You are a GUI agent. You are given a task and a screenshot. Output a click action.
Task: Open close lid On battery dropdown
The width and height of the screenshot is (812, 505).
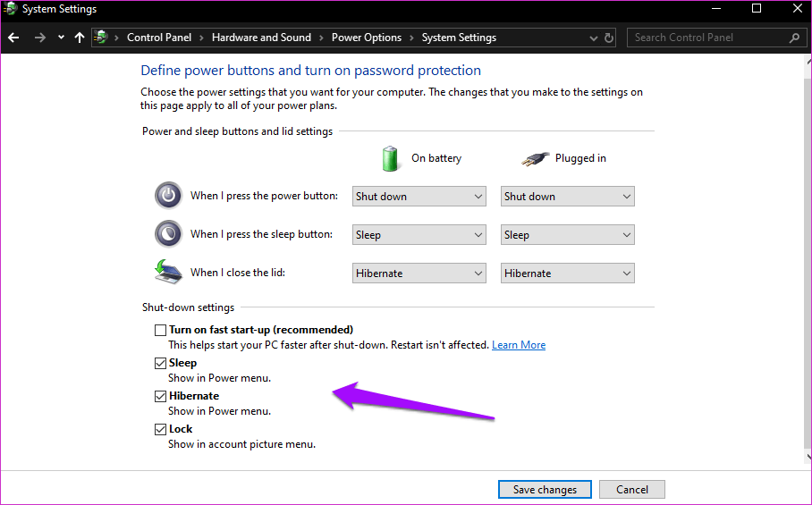(419, 273)
